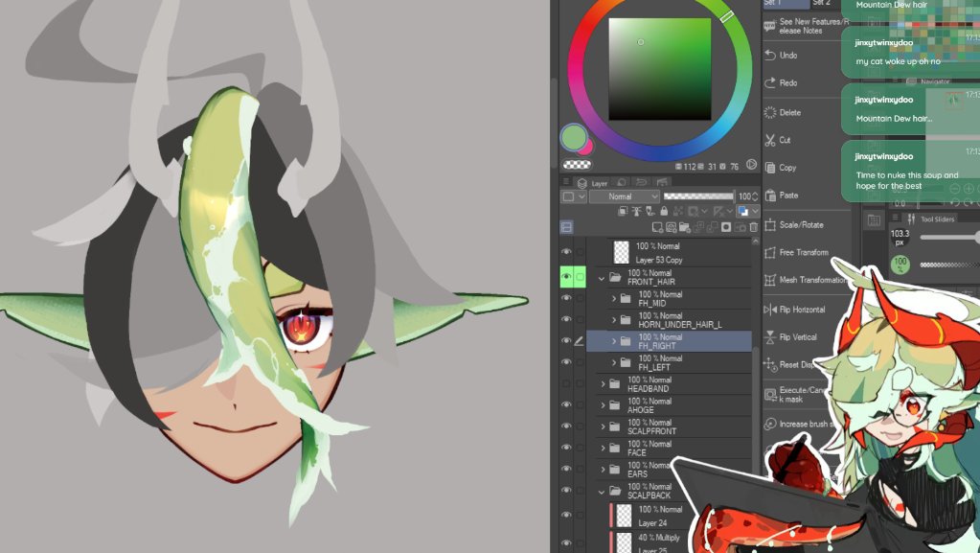This screenshot has width=980, height=553.
Task: Toggle the Lock Layer icon
Action: pos(664,212)
